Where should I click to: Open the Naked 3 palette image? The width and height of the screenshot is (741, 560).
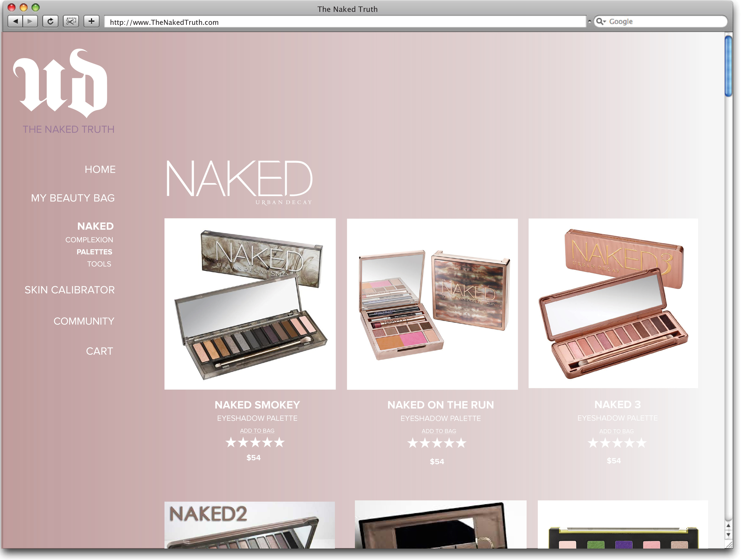click(x=613, y=303)
